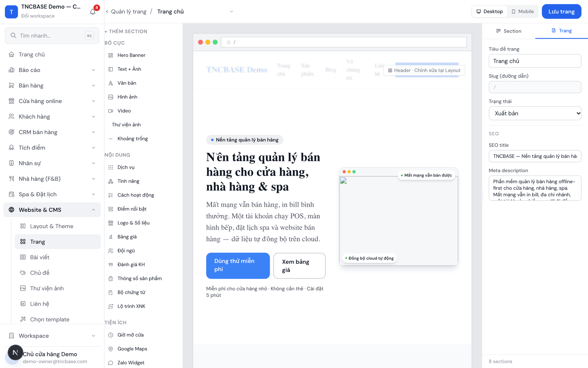Image resolution: width=588 pixels, height=368 pixels.
Task: Switch preview to Desktop view
Action: tap(489, 11)
